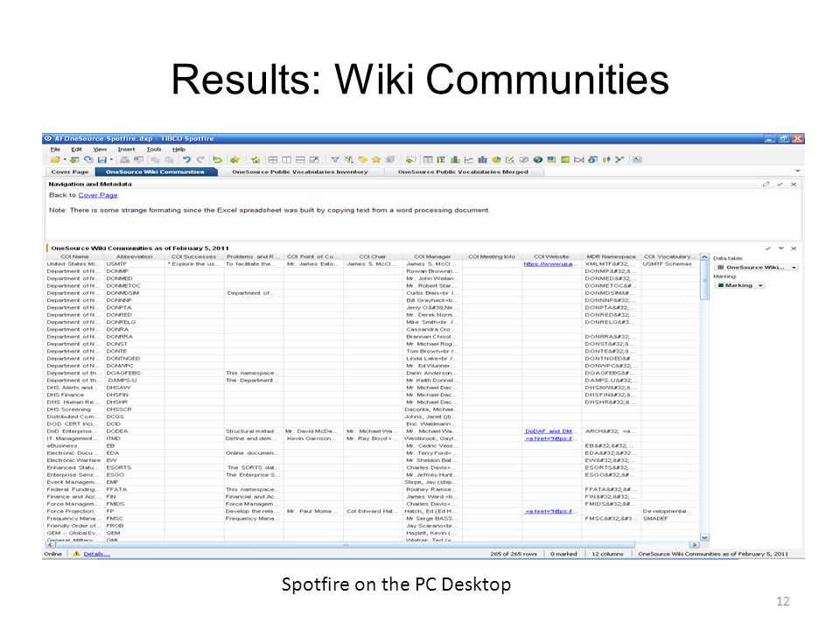Viewport: 840px width, 630px height.
Task: Open the table panel title-bar dropdown arrow
Action: [x=781, y=248]
